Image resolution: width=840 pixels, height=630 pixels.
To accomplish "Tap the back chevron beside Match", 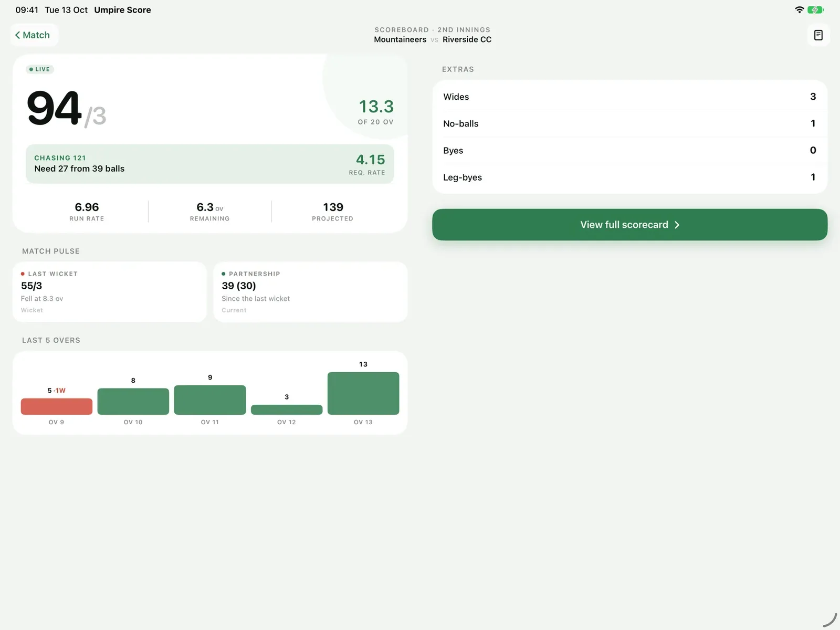I will coord(17,35).
